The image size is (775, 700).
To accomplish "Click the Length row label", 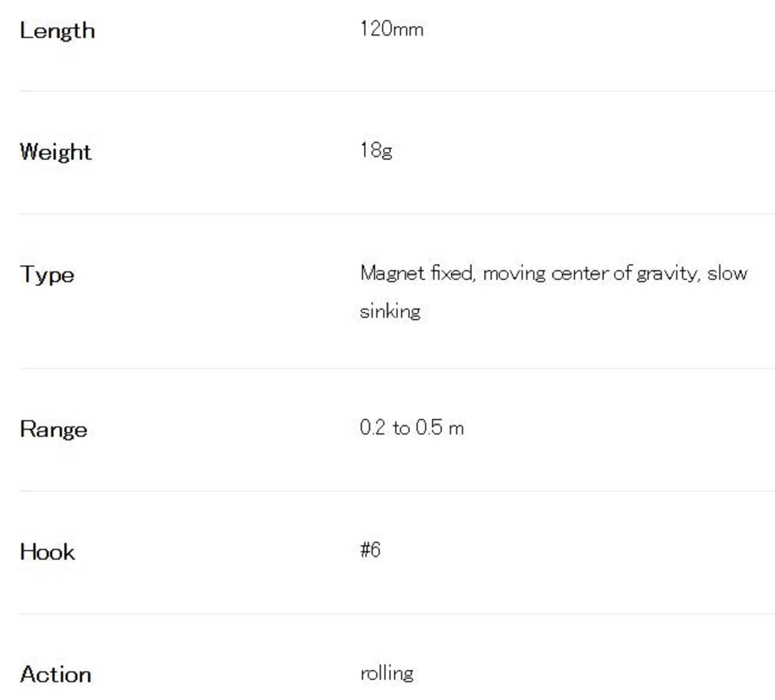I will (x=57, y=31).
